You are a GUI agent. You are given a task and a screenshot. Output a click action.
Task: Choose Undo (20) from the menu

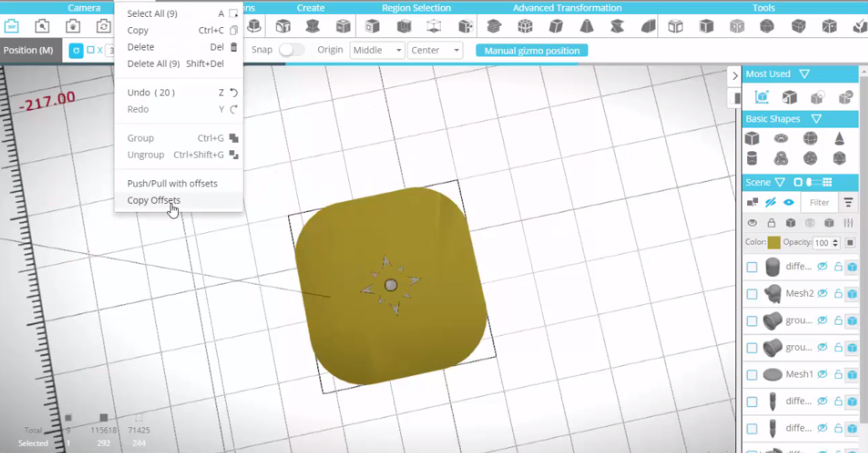pos(179,92)
